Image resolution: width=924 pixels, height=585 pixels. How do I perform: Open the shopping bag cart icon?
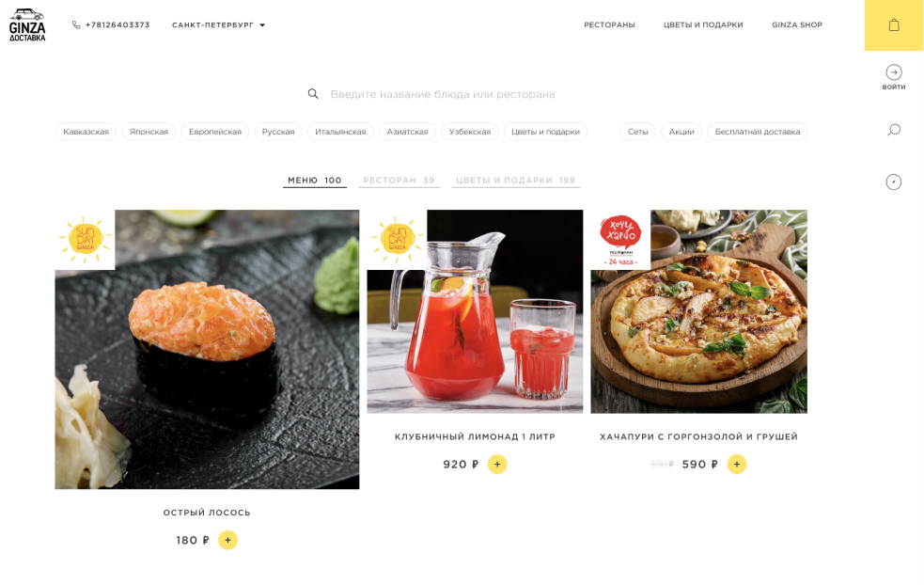(893, 25)
